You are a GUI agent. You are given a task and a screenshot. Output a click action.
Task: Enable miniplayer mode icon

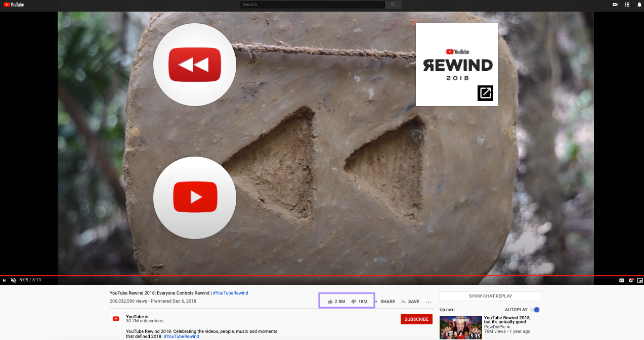[x=640, y=280]
